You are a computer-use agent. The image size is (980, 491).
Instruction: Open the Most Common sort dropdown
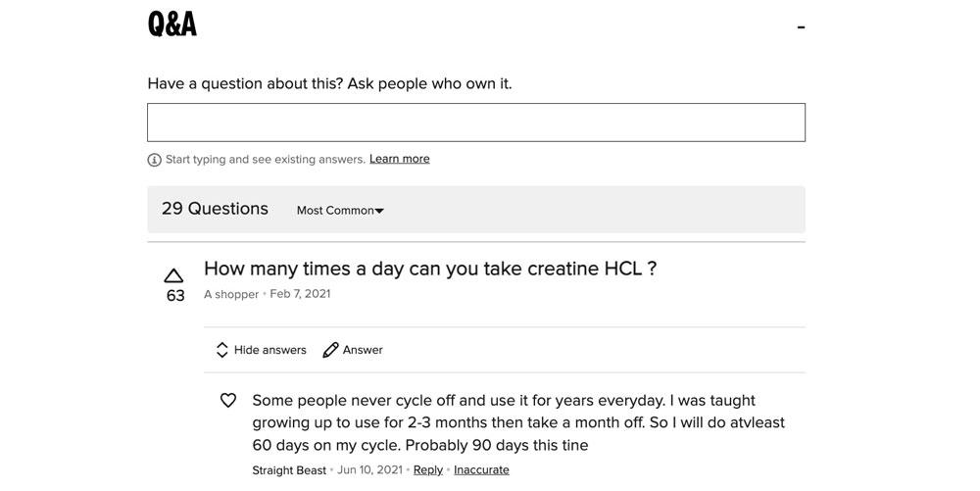pos(340,211)
